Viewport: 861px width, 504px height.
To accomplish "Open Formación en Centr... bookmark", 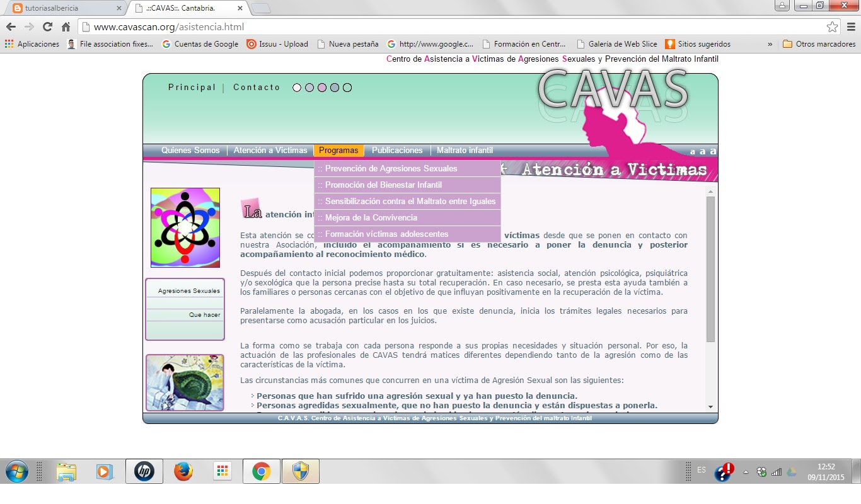I will click(524, 44).
